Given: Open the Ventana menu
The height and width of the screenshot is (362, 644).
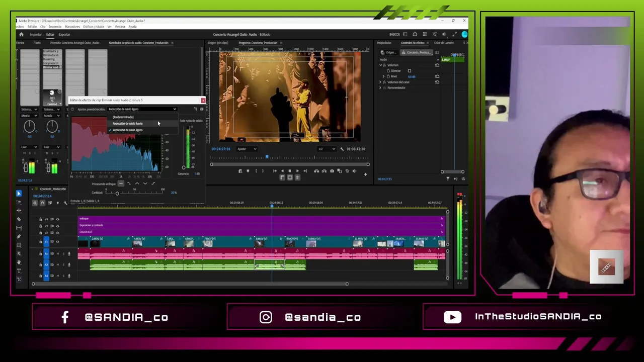Looking at the screenshot, I should (x=120, y=27).
